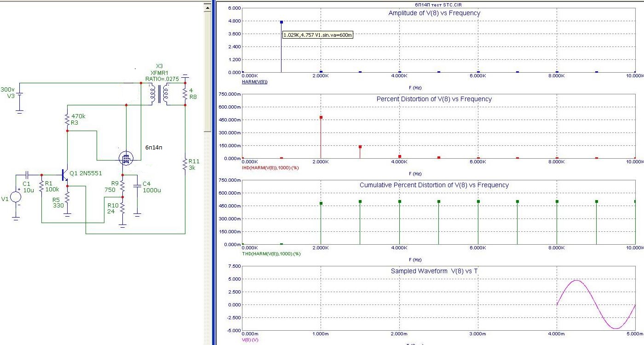Viewport: 644px width, 345px height.
Task: Click the 'Amplitude of V(8) vs Frequency' title
Action: click(434, 13)
